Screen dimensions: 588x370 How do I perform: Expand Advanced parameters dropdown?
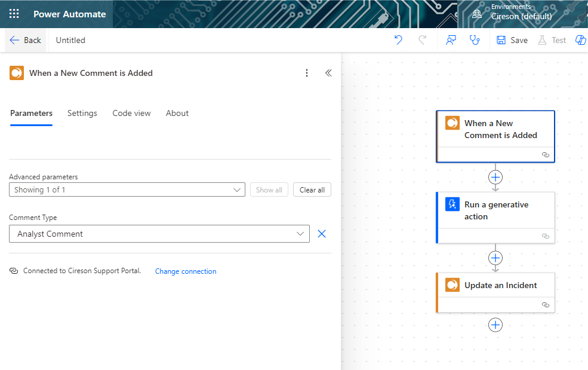coord(127,189)
